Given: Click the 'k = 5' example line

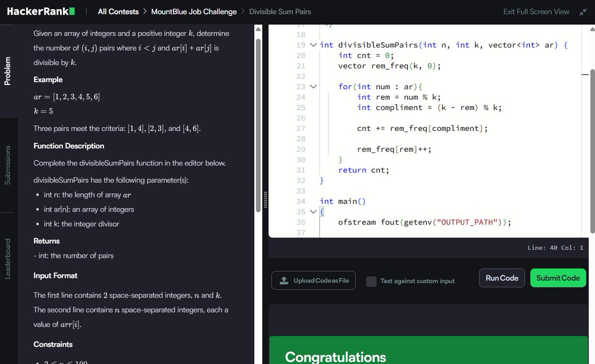Looking at the screenshot, I should (43, 111).
